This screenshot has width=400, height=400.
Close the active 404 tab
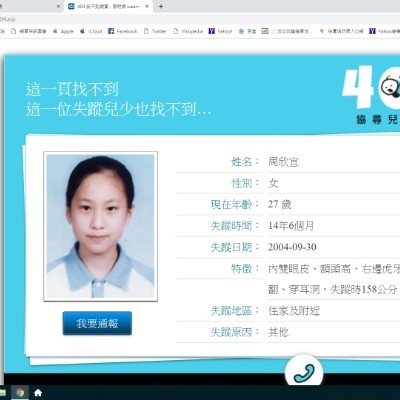[147, 6]
